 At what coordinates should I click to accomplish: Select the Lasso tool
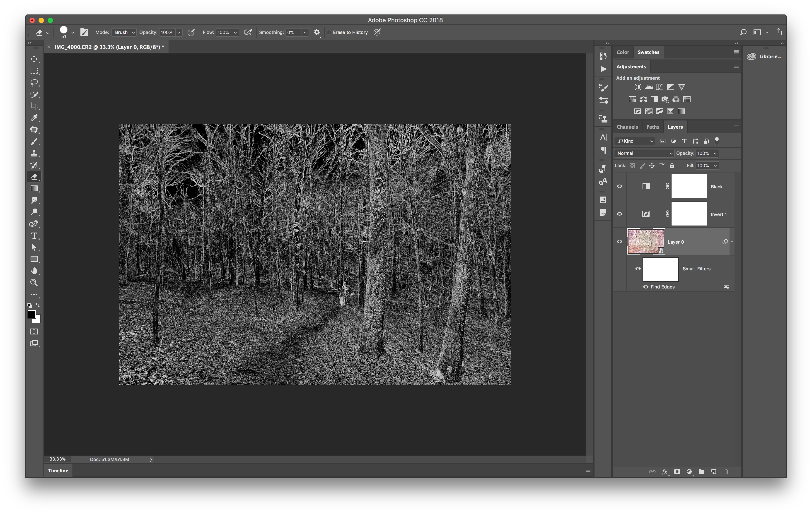34,83
